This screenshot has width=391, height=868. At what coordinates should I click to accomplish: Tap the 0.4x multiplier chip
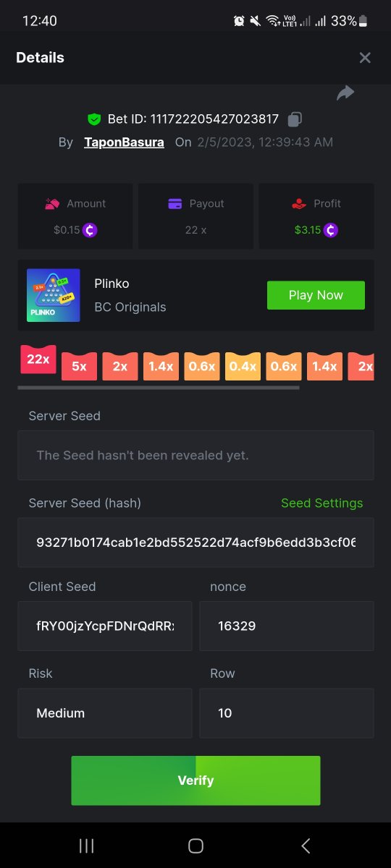pos(243,366)
